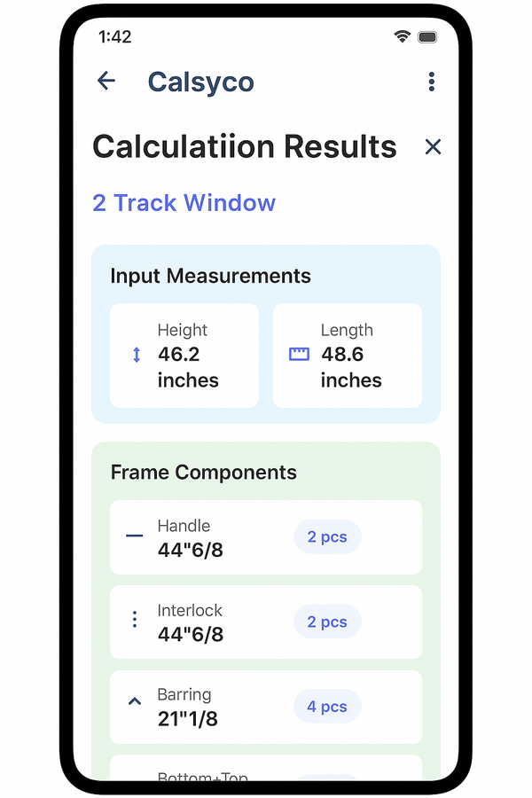
Task: Tap the back arrow icon
Action: [106, 81]
